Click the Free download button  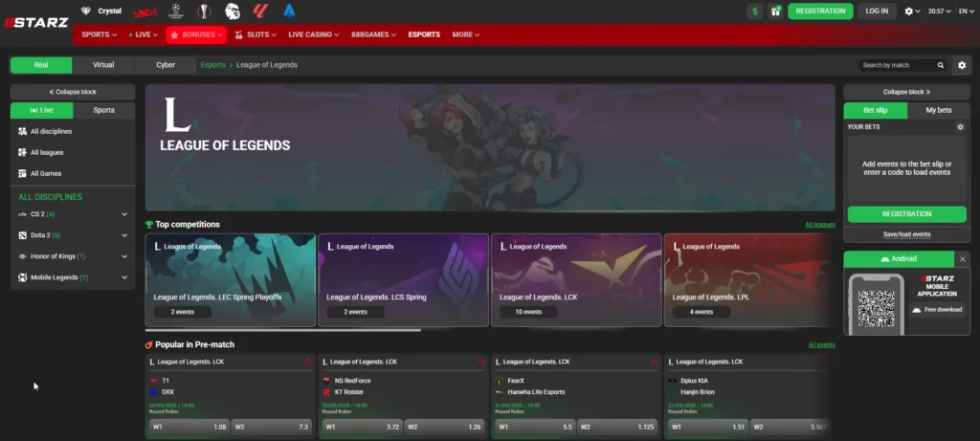pyautogui.click(x=937, y=310)
